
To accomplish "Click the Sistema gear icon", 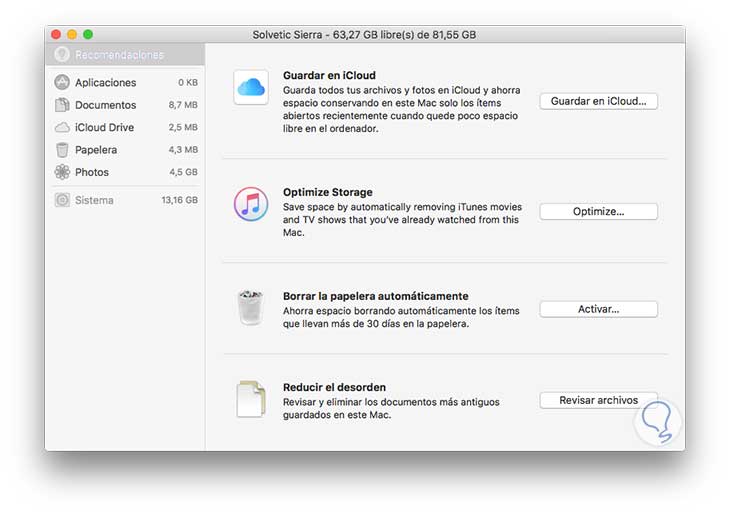I will (62, 200).
